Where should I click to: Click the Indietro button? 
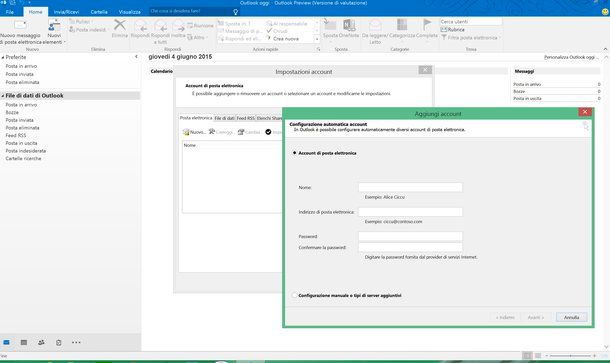pyautogui.click(x=505, y=317)
